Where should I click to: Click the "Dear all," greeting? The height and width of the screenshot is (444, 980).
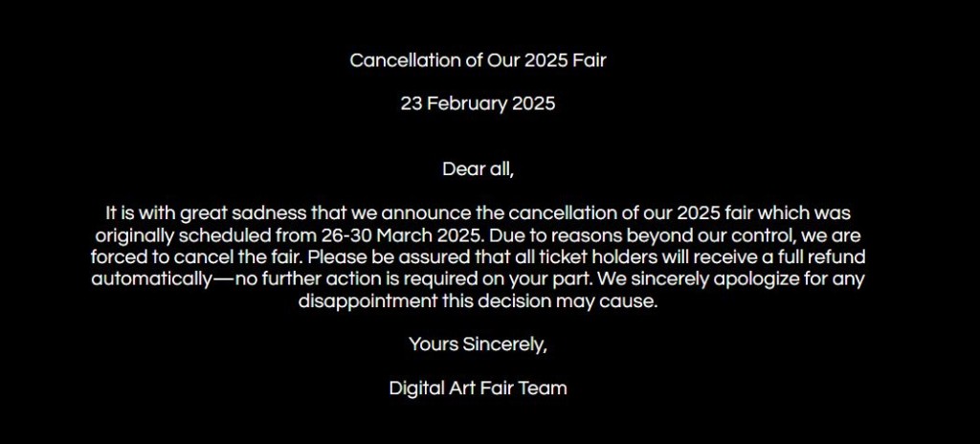(x=478, y=169)
